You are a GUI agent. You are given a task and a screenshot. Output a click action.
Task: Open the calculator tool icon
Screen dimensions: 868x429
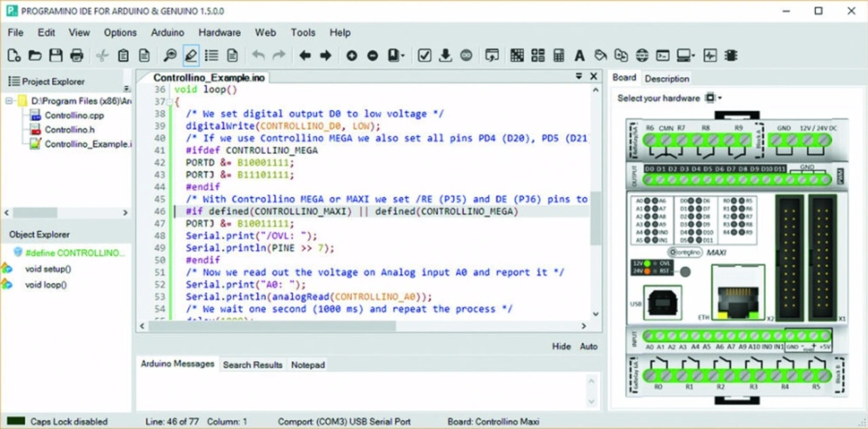(559, 56)
